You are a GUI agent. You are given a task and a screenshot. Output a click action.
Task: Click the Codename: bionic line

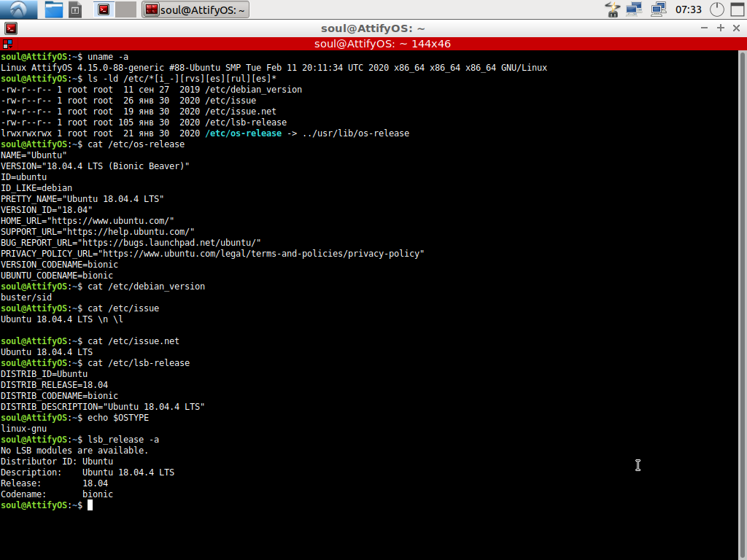pyautogui.click(x=57, y=495)
